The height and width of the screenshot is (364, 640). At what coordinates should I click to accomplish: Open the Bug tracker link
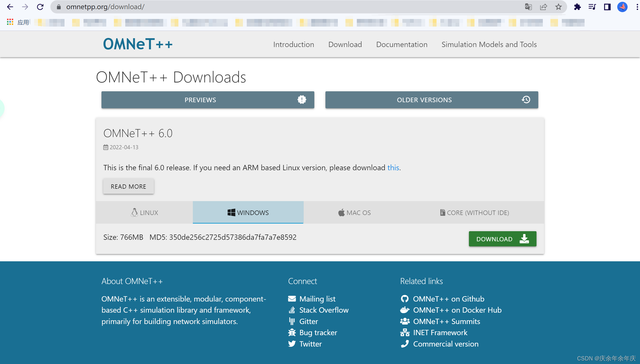(x=318, y=332)
